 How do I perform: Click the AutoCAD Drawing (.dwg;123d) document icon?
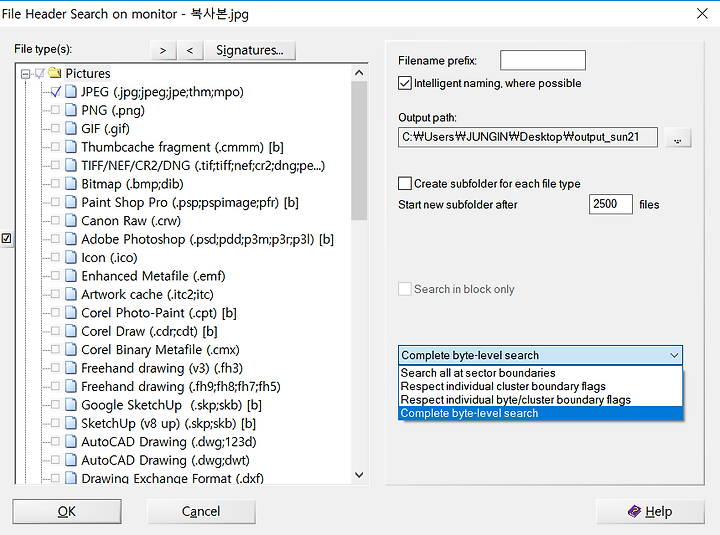pos(71,441)
